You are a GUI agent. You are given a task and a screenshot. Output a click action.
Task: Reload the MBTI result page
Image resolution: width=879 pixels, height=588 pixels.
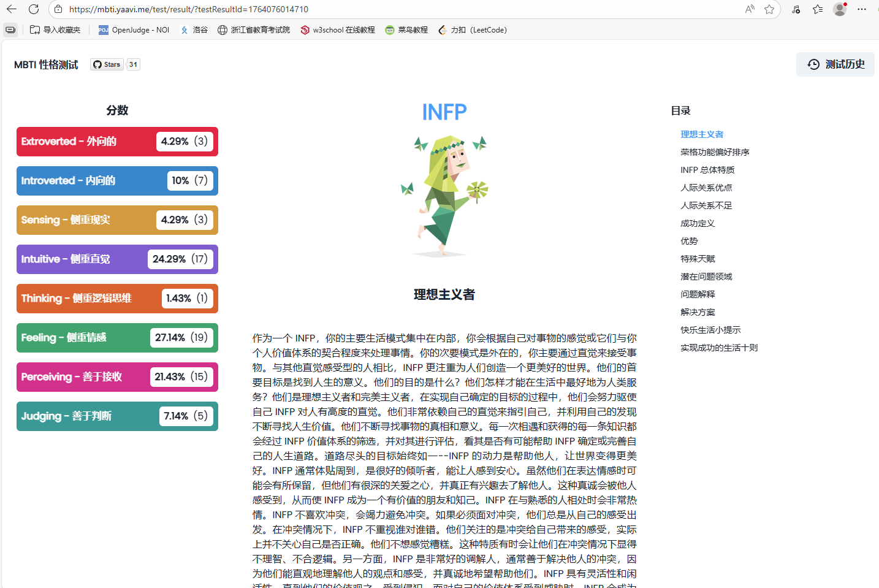click(33, 9)
